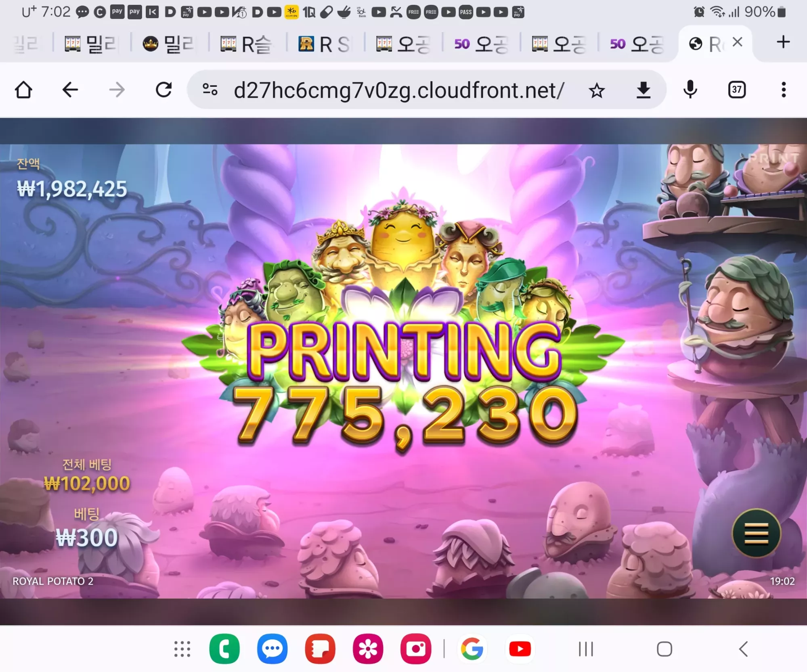Launch the red Camera app

click(x=416, y=649)
